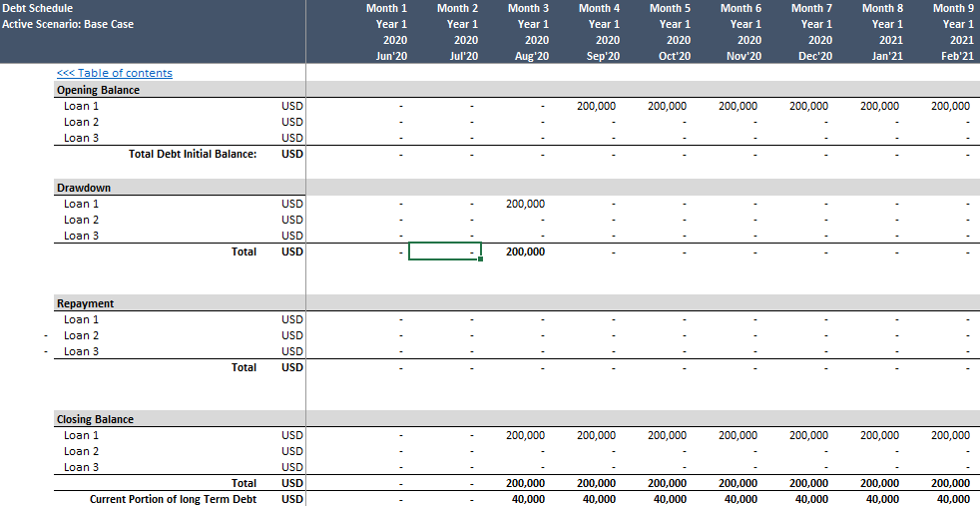
Task: Select the Repayment section header
Action: point(86,303)
